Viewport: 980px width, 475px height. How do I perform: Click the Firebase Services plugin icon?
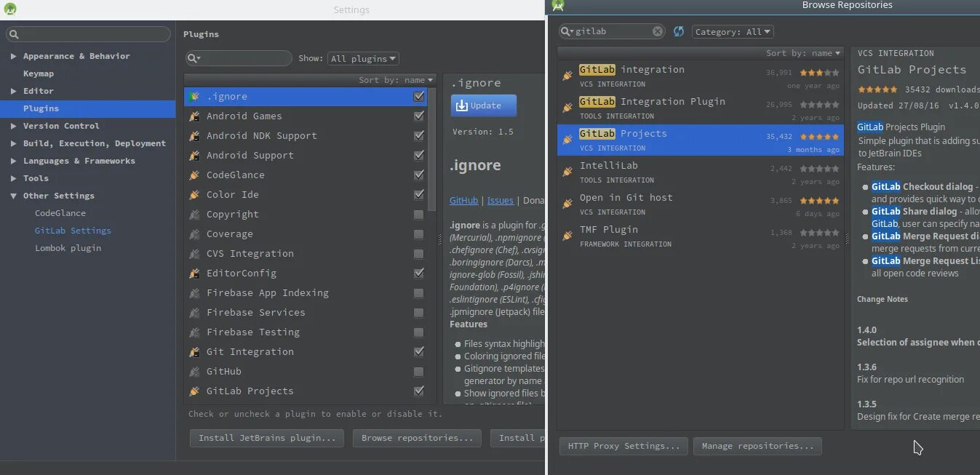[194, 313]
